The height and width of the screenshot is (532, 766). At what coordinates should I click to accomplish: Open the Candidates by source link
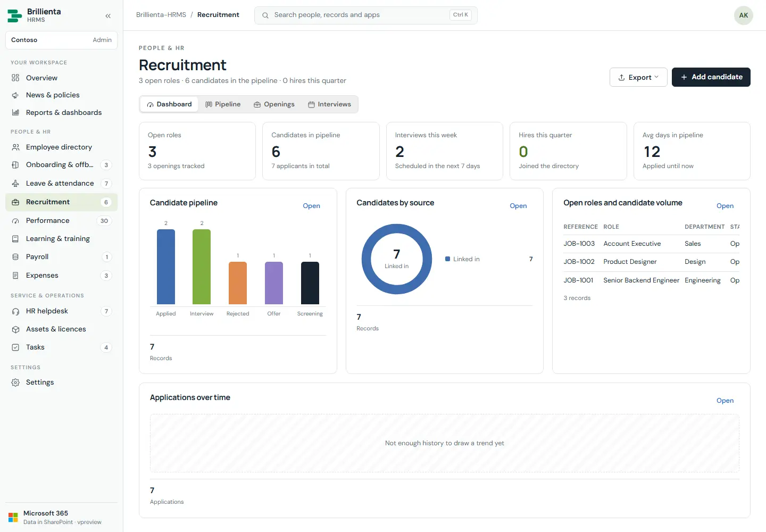point(518,206)
